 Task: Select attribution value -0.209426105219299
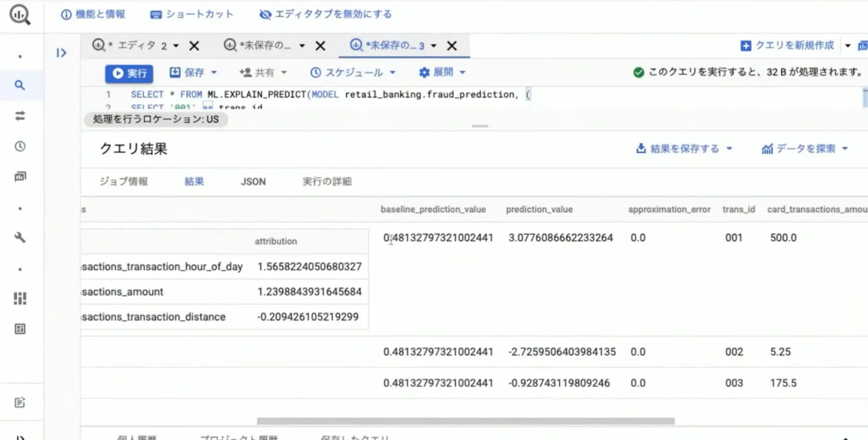[x=308, y=317]
